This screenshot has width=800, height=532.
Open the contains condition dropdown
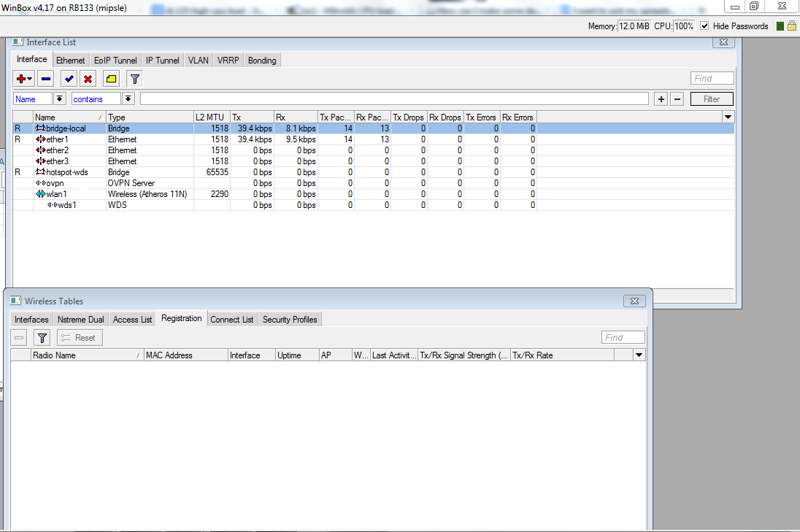coord(128,98)
